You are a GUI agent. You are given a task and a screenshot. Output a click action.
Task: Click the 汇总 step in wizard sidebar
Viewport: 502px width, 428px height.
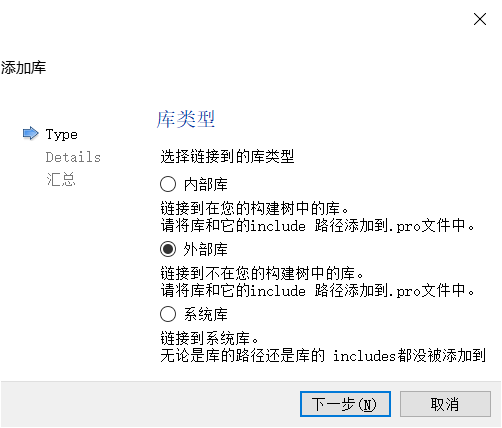(x=61, y=179)
